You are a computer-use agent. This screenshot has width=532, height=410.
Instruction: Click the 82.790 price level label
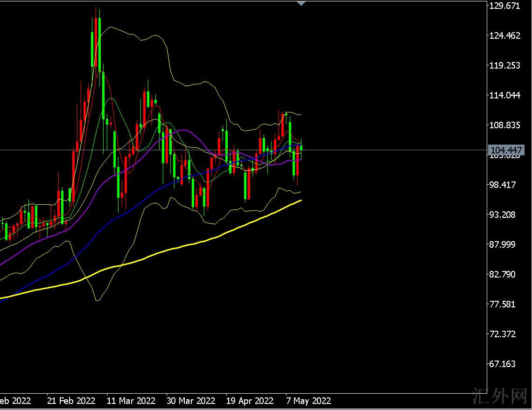[503, 274]
